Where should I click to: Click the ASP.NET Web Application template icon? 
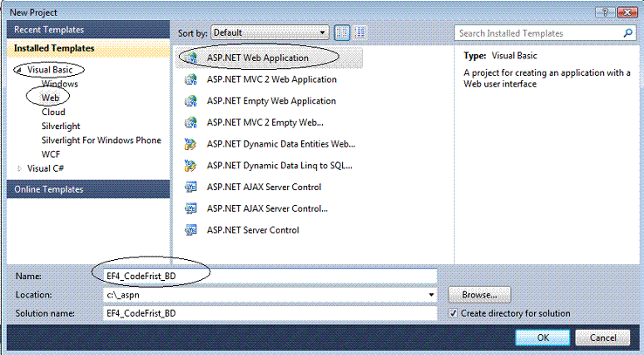[x=190, y=58]
